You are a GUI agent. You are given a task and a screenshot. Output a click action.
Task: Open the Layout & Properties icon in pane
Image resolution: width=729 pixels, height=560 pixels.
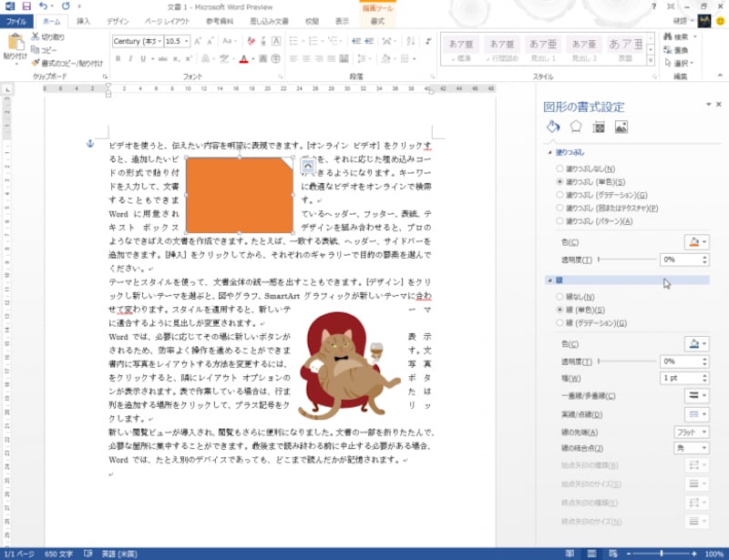pyautogui.click(x=599, y=127)
